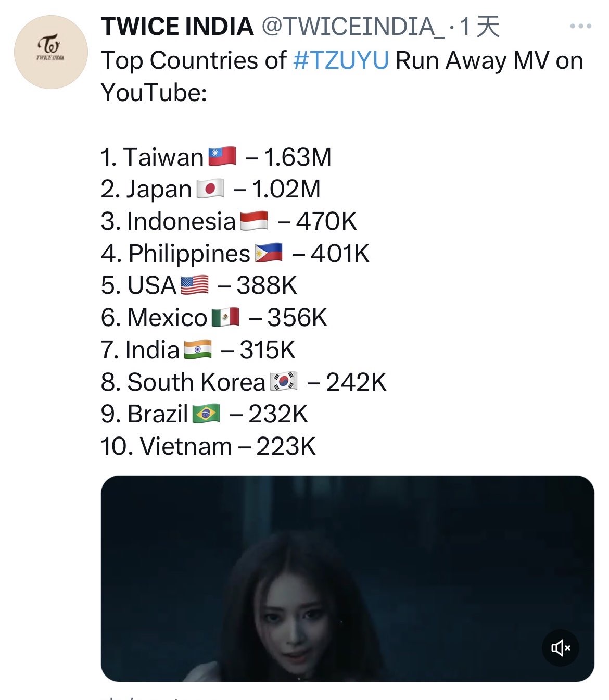
Task: Open the #TZUYU hashtag
Action: pyautogui.click(x=341, y=60)
